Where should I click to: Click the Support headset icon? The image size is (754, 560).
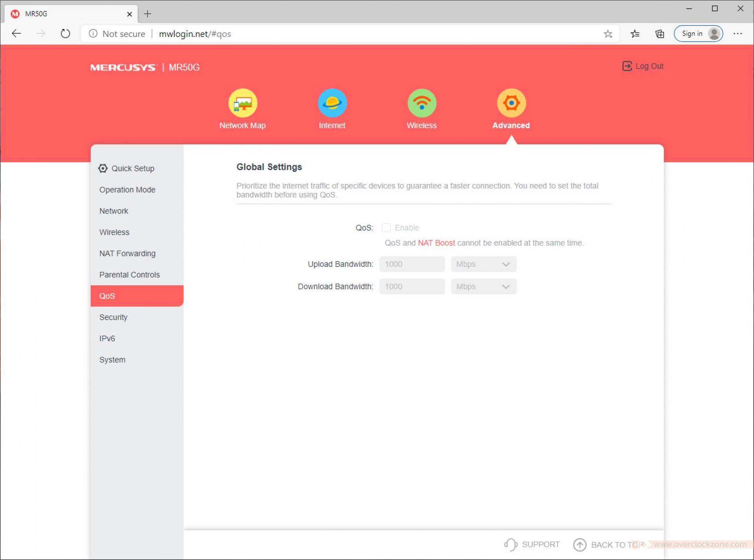[x=511, y=544]
